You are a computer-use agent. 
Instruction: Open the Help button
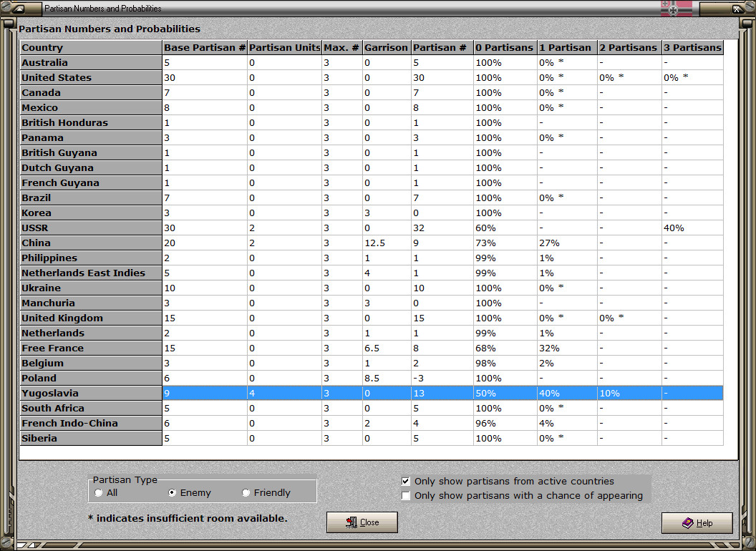[697, 522]
